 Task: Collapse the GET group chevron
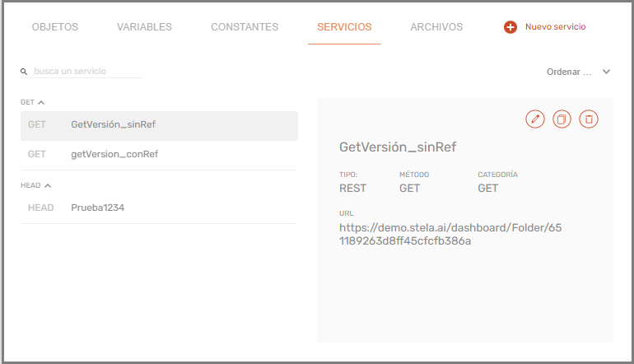point(41,102)
